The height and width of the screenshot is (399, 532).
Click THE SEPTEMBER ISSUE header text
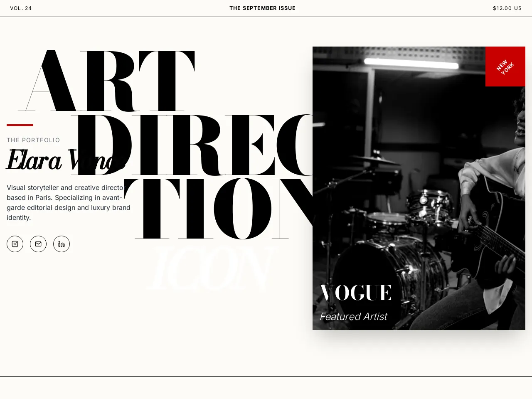(263, 8)
